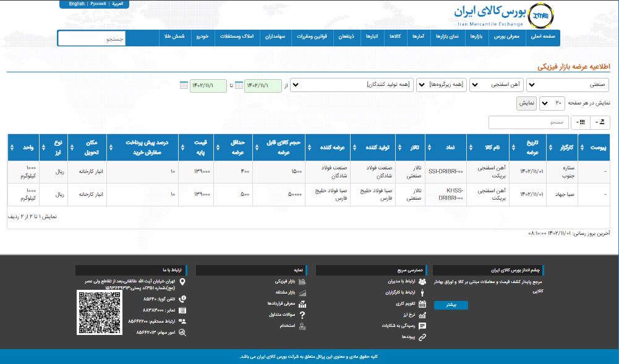Click the نمایش (Show) button

click(x=527, y=103)
